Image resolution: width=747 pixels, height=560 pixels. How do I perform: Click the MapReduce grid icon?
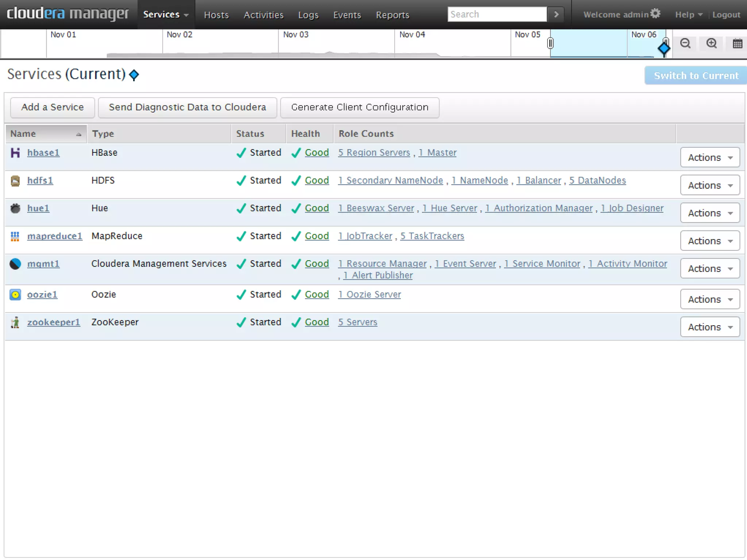(15, 236)
